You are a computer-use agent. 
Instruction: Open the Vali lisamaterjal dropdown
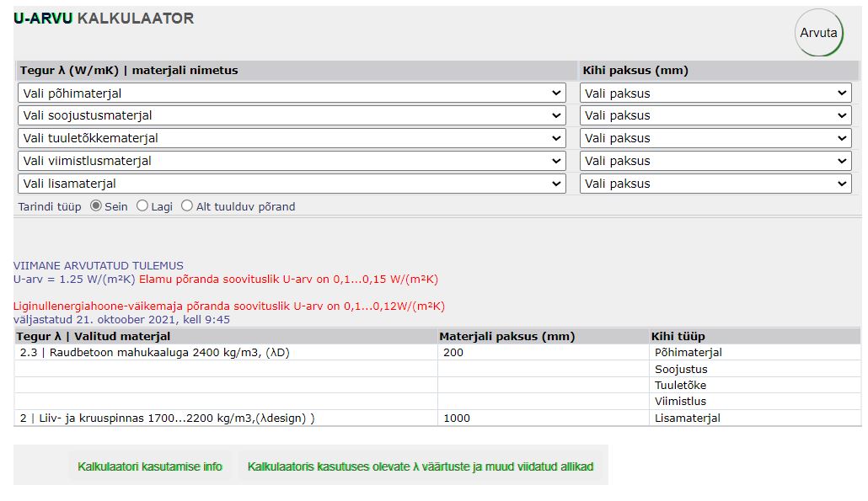[292, 184]
